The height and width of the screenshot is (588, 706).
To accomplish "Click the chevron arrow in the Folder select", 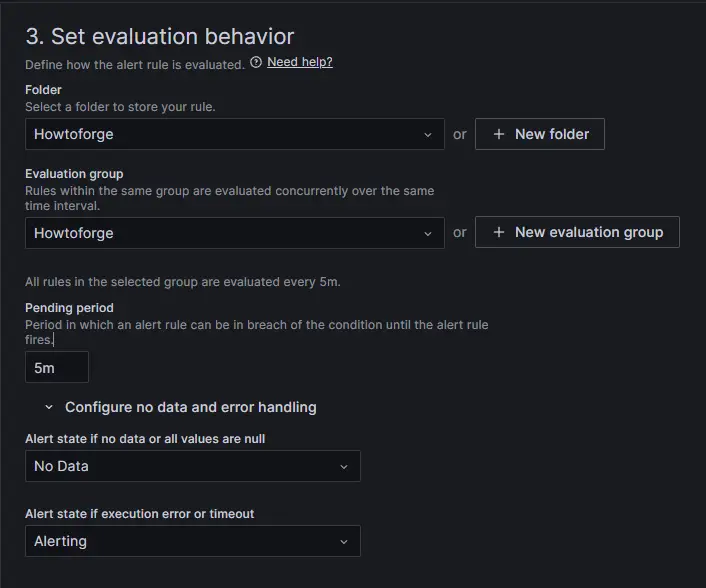I will click(x=428, y=134).
